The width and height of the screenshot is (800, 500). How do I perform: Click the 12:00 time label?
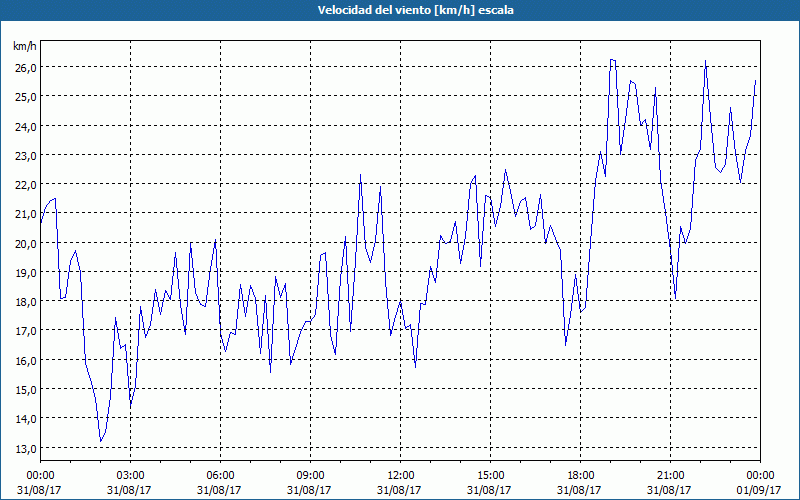pyautogui.click(x=400, y=475)
